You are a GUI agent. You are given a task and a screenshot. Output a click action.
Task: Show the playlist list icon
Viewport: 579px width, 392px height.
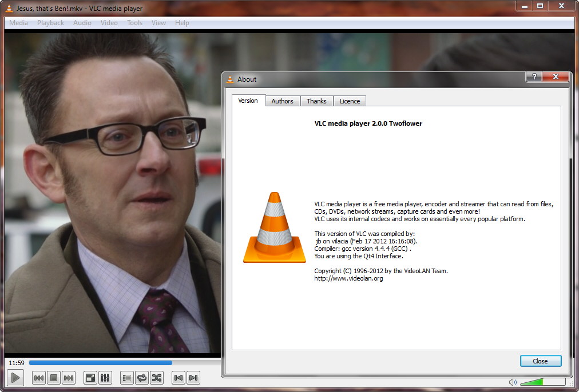coord(127,378)
